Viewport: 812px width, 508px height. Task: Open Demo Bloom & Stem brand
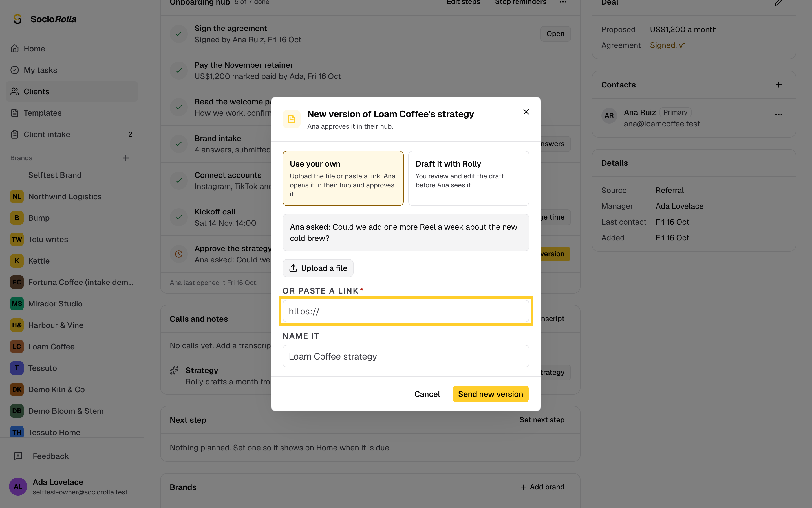tap(72, 411)
